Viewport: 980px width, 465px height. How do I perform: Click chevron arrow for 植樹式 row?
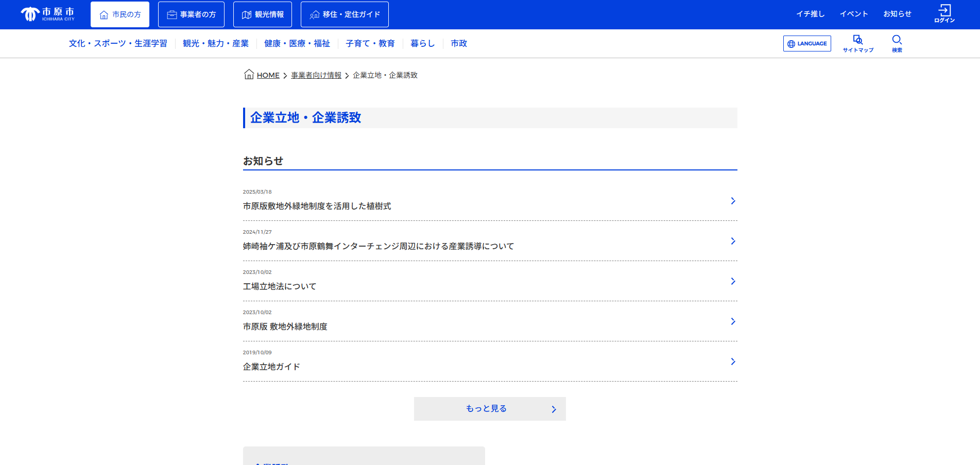point(733,201)
